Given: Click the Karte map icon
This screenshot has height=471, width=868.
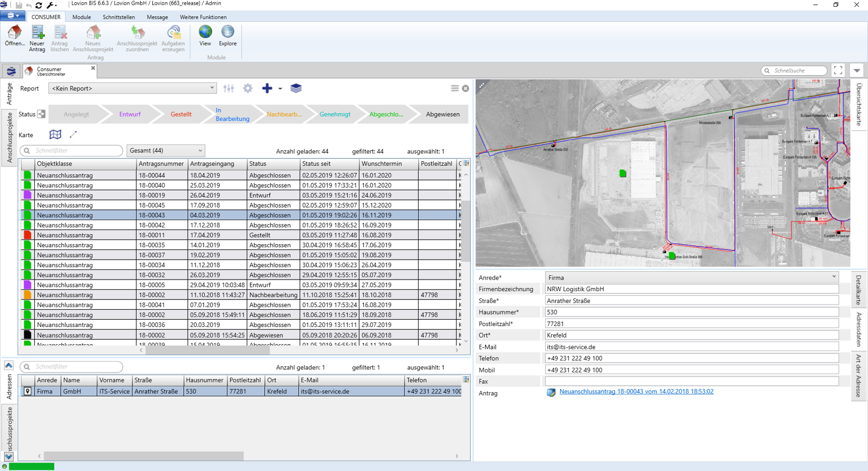Looking at the screenshot, I should [x=55, y=135].
